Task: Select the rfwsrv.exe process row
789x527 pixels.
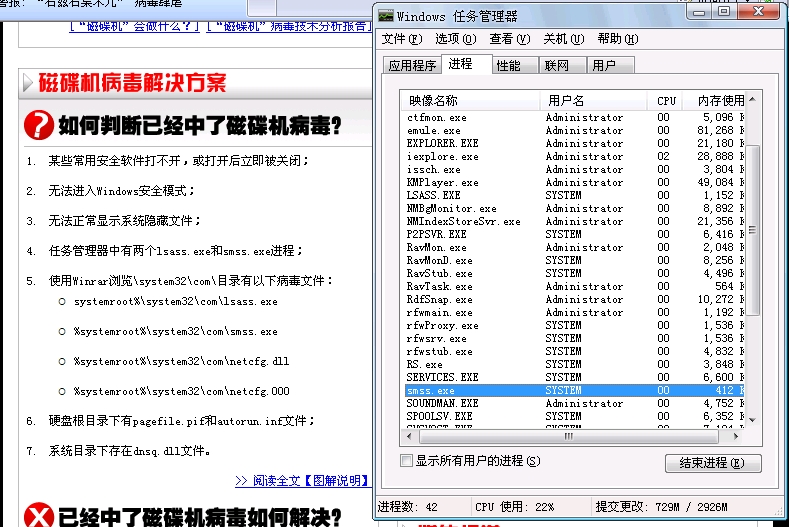Action: [x=574, y=338]
